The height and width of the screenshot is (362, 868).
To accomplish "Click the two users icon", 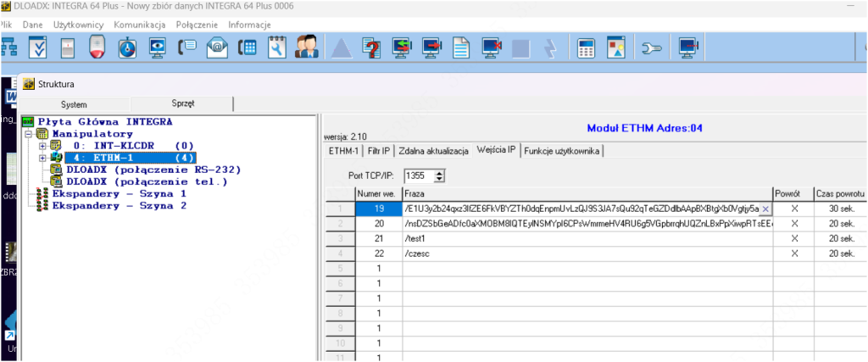I will pos(307,47).
